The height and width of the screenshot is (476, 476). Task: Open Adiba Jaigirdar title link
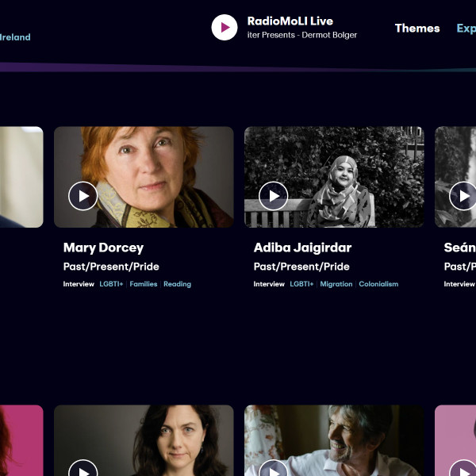[x=302, y=248]
